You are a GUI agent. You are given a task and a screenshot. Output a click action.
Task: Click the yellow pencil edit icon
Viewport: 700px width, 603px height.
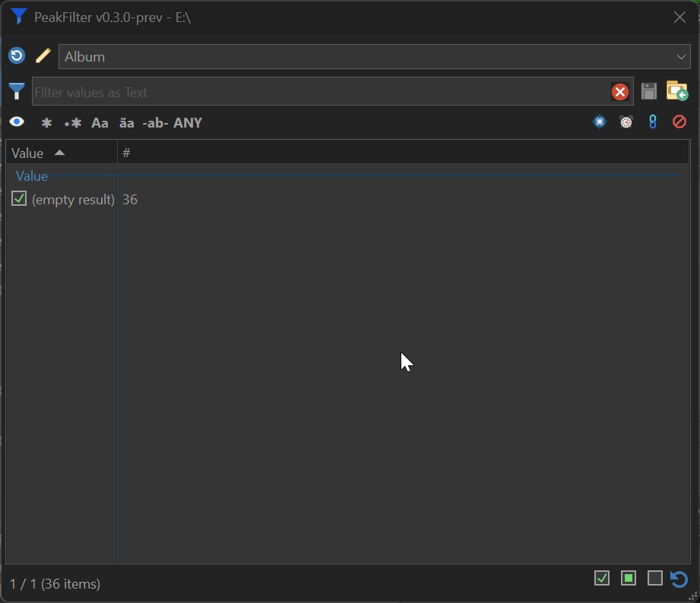pyautogui.click(x=43, y=55)
